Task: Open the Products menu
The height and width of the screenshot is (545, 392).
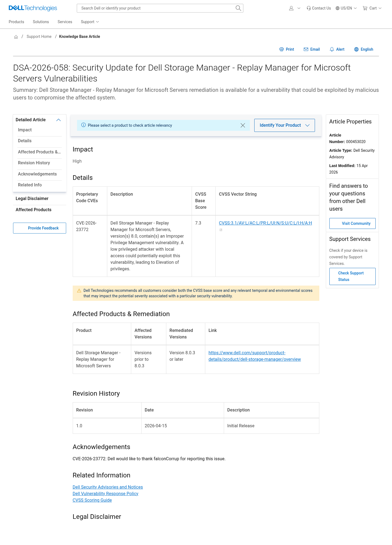Action: coord(16,22)
